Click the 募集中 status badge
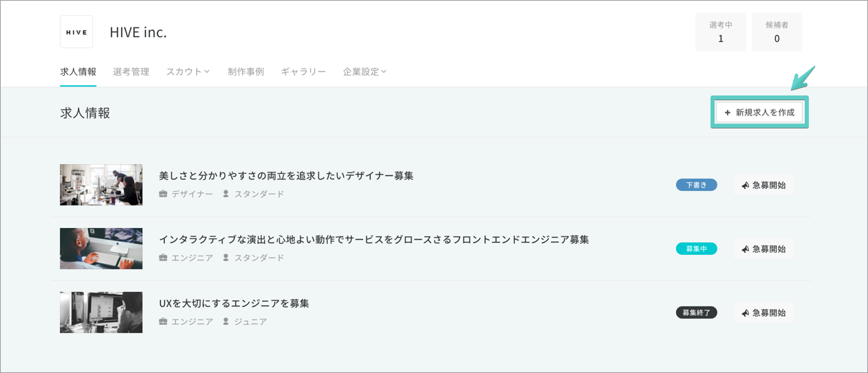Viewport: 868px width, 373px height. pyautogui.click(x=696, y=249)
